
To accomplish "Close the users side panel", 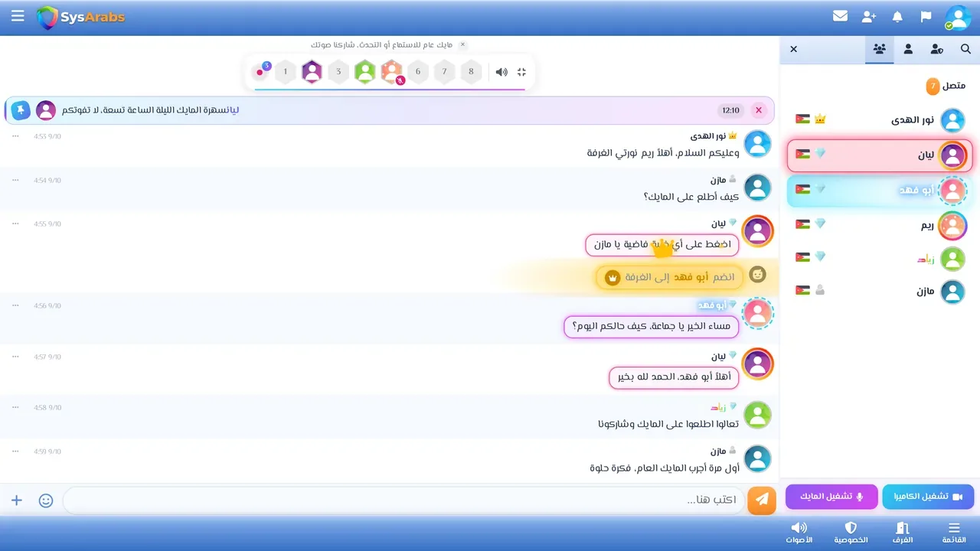I will pos(793,49).
